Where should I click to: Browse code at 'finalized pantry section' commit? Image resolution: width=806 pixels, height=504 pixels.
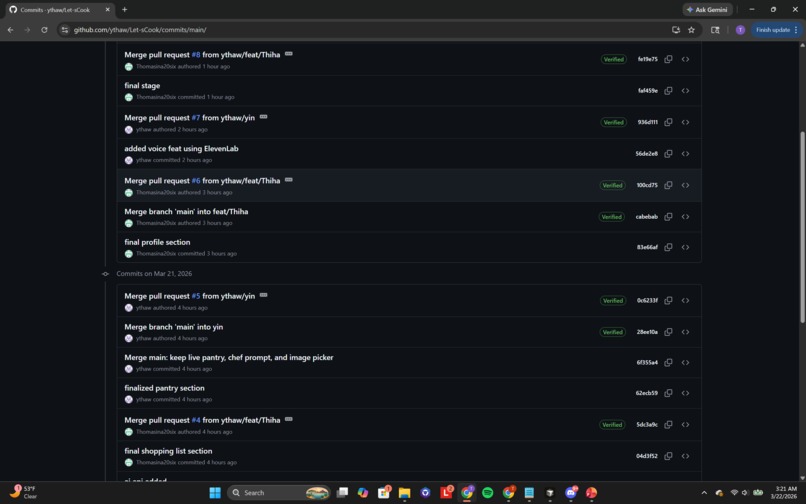pos(685,393)
